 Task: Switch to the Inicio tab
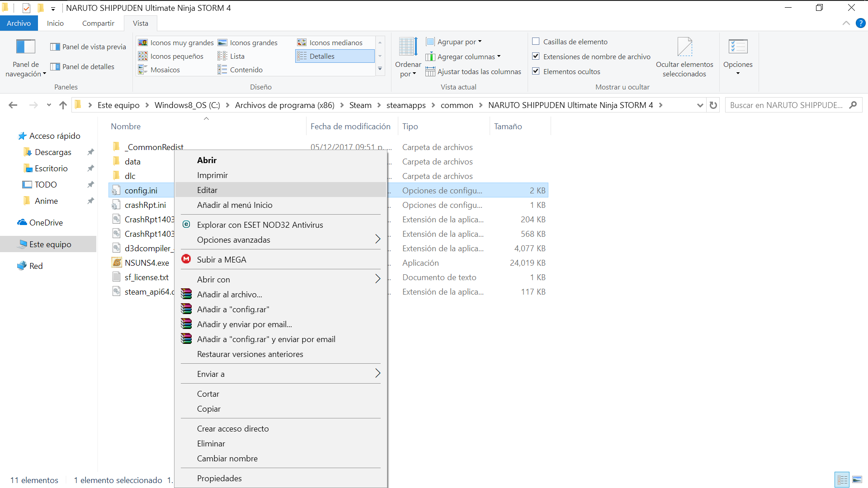[55, 23]
